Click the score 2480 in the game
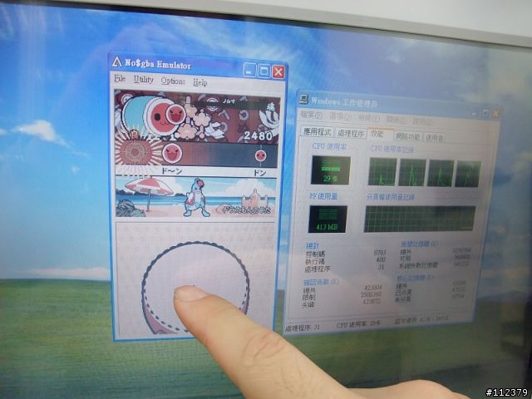 [259, 135]
